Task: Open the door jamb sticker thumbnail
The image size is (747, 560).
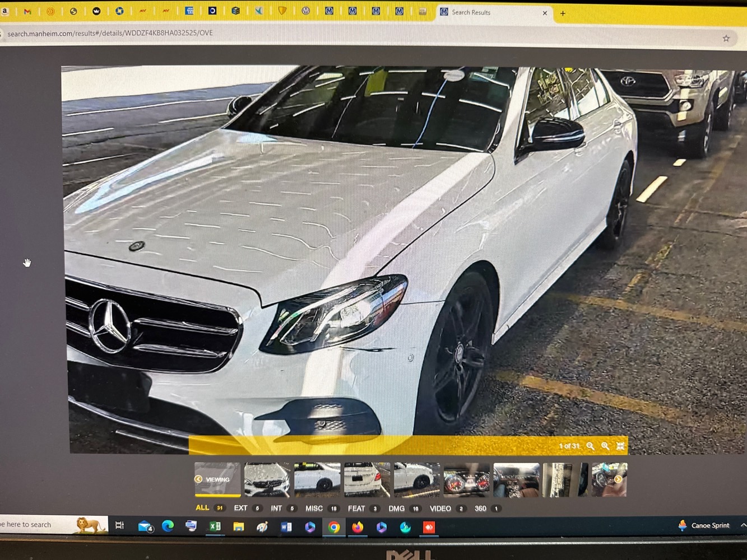Action: [565, 479]
